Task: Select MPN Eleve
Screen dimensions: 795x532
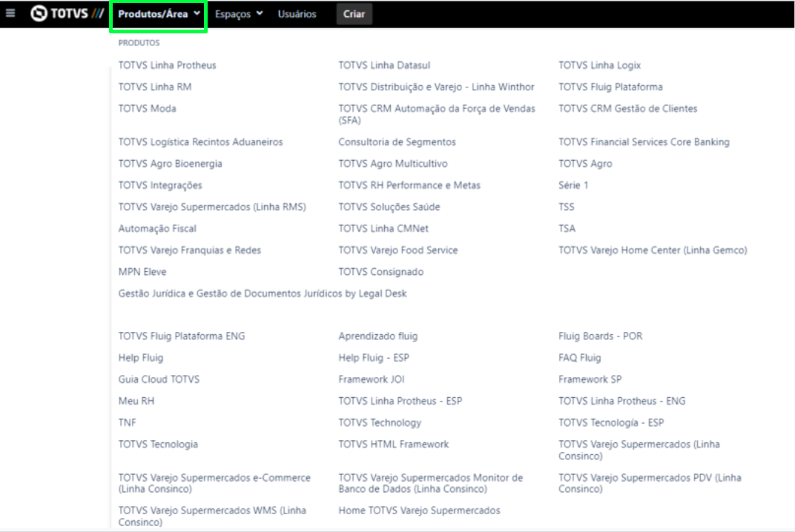Action: [142, 272]
